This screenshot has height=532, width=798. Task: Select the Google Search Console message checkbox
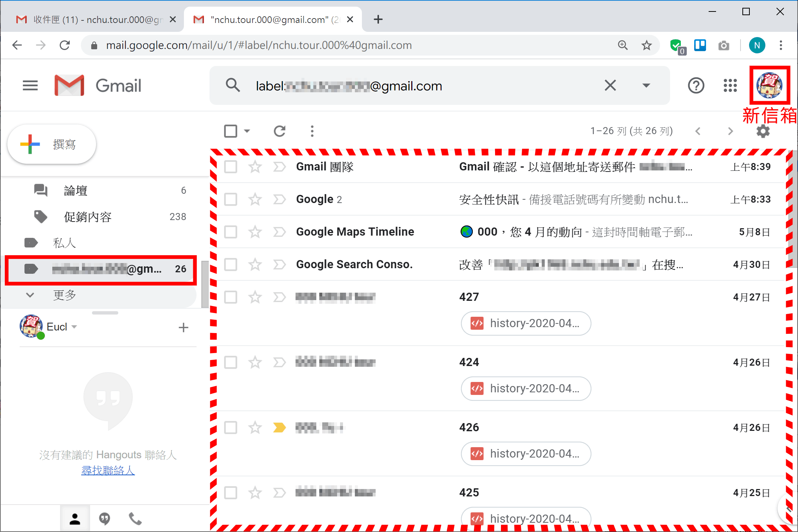tap(231, 265)
